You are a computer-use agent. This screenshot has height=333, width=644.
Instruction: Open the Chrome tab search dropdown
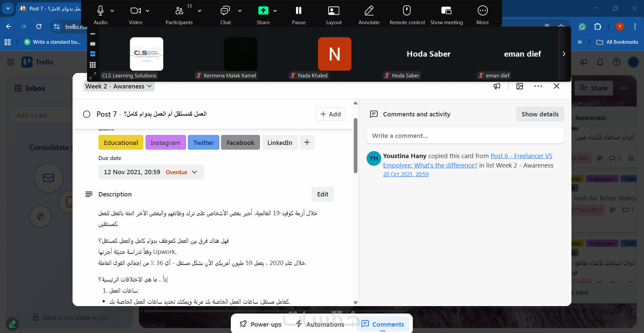pos(8,8)
